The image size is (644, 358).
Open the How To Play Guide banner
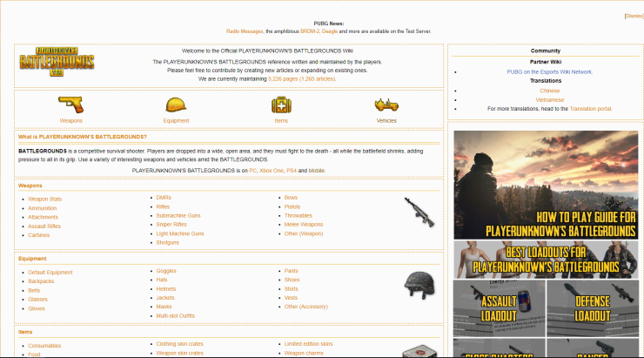pyautogui.click(x=546, y=186)
